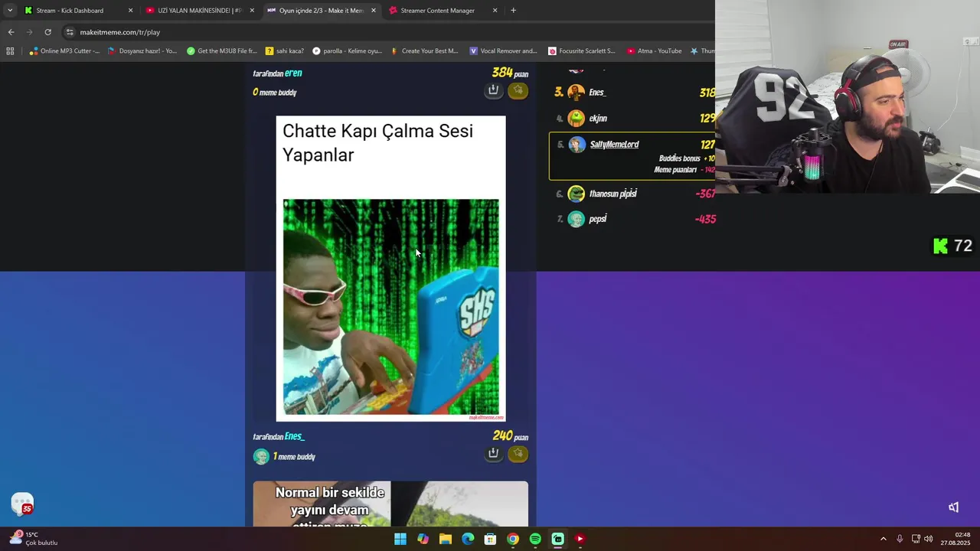The image size is (980, 551).
Task: Click the 240 puan score
Action: pos(510,436)
